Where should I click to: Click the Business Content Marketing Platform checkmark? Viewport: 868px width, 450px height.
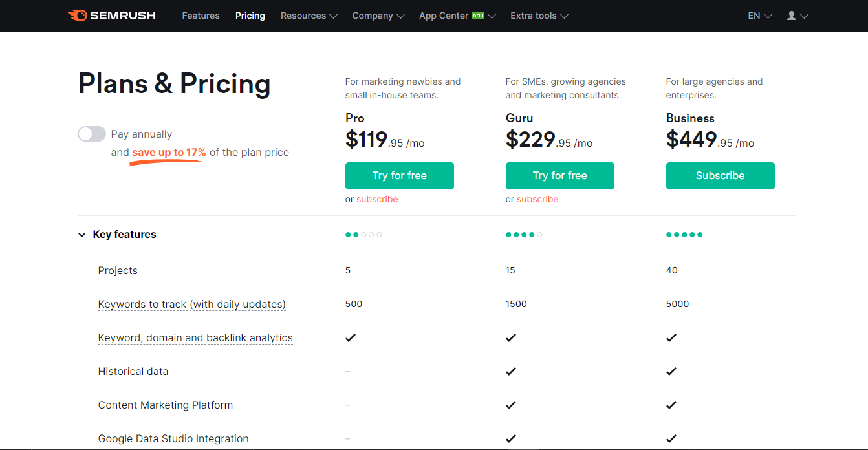coord(671,405)
